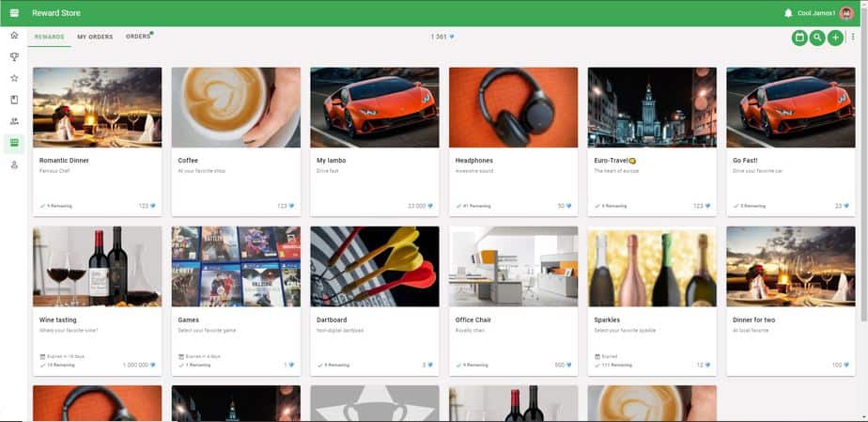Click the green search button

pyautogui.click(x=817, y=38)
